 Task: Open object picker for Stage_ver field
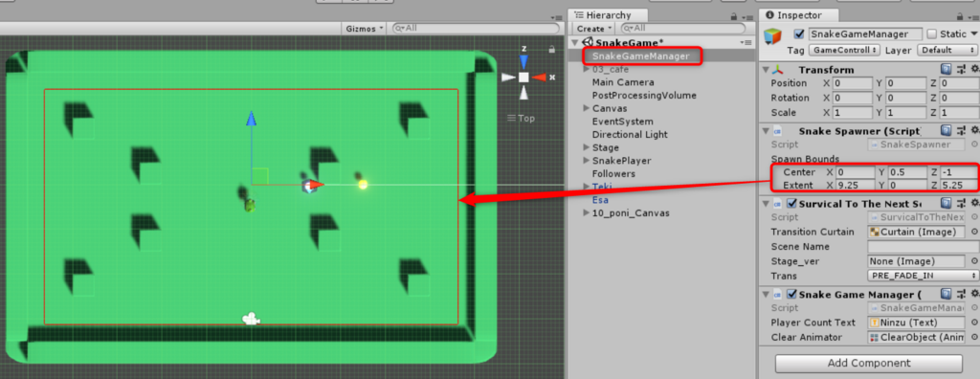click(x=974, y=261)
